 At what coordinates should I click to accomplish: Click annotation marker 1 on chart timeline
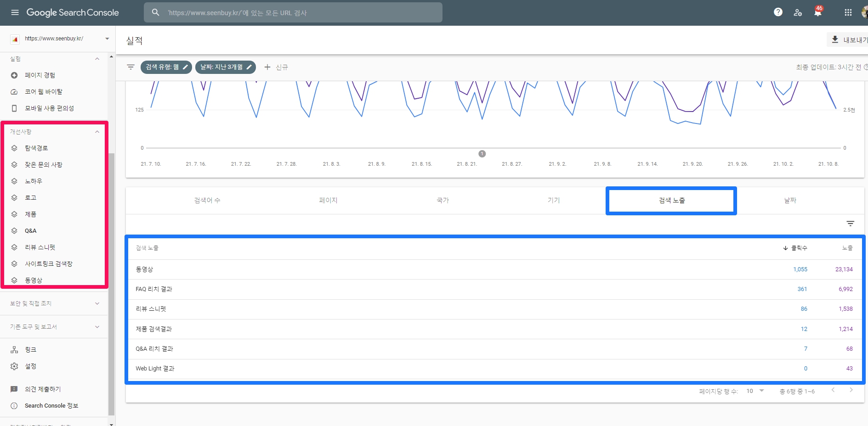click(x=482, y=154)
